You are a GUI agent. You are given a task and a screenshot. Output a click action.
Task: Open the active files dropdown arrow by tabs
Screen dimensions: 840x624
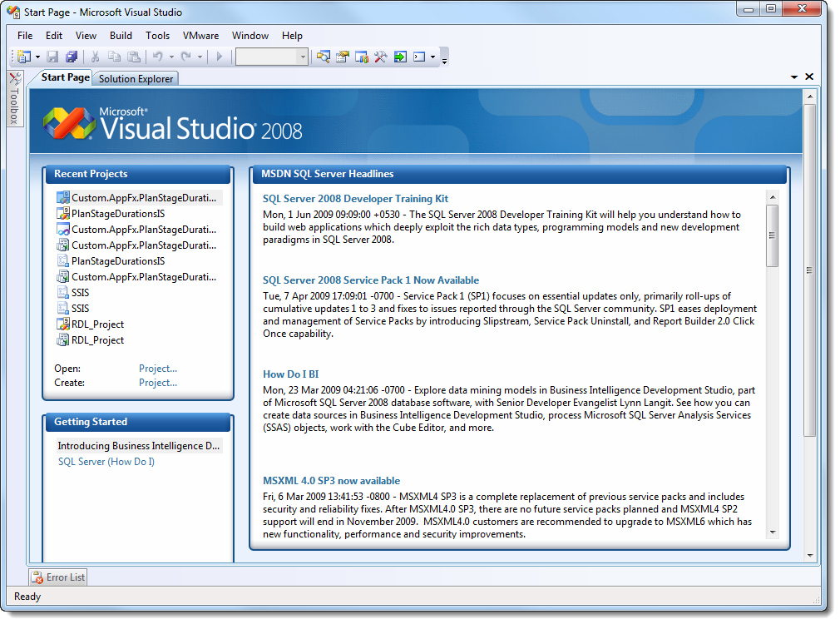pos(794,77)
